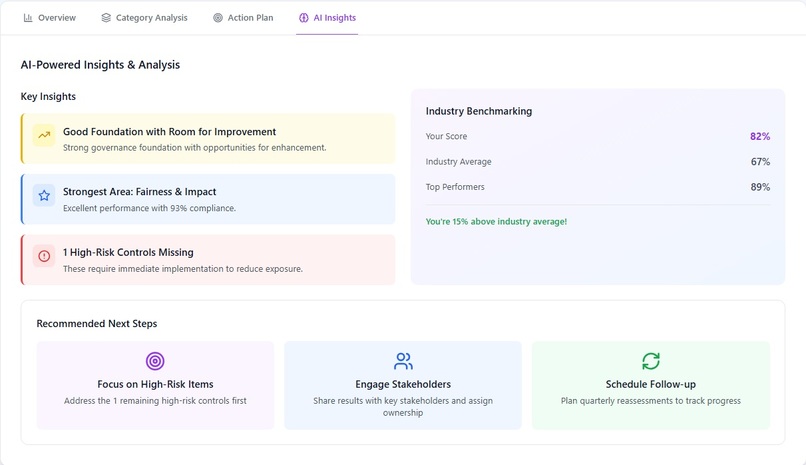Click the Top Performers 89% value
This screenshot has height=465, width=806.
point(760,187)
